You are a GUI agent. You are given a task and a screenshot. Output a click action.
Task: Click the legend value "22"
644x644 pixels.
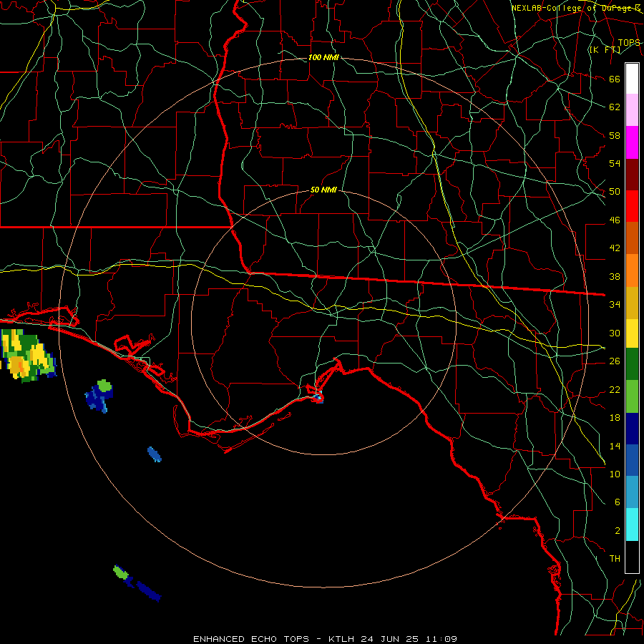click(615, 389)
